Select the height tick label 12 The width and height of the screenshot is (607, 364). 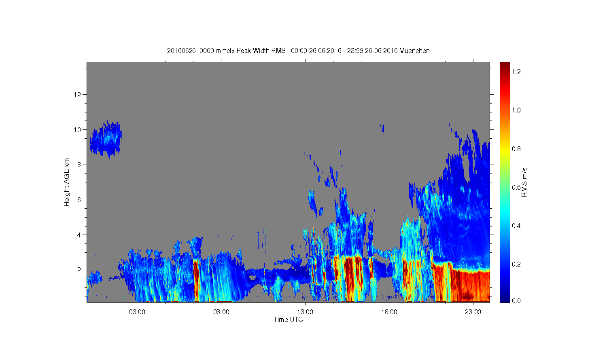[78, 95]
